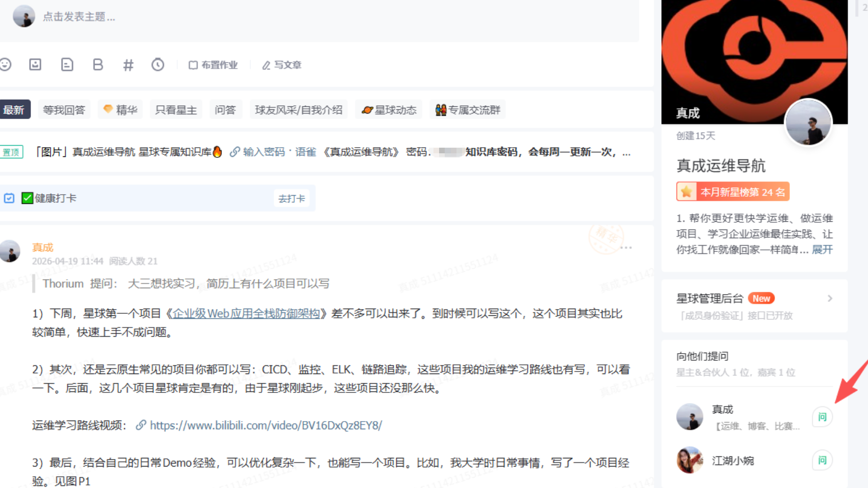The height and width of the screenshot is (488, 868).
Task: Click the 布置作业 toolbar item
Action: coord(213,65)
